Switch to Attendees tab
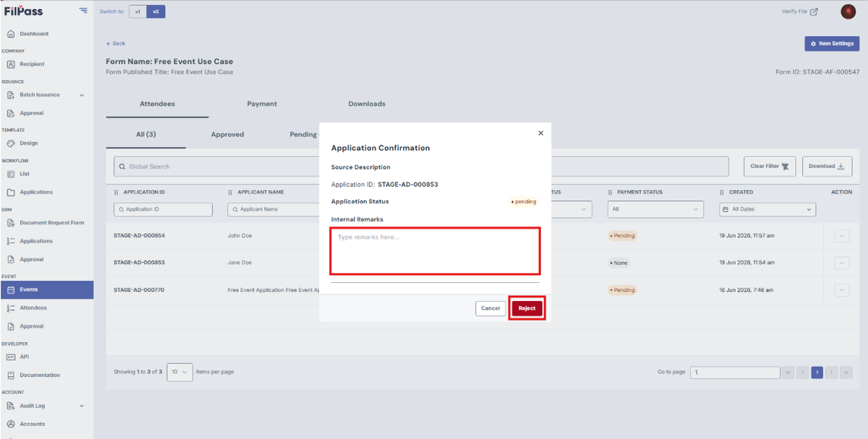This screenshot has height=439, width=868. [x=157, y=104]
